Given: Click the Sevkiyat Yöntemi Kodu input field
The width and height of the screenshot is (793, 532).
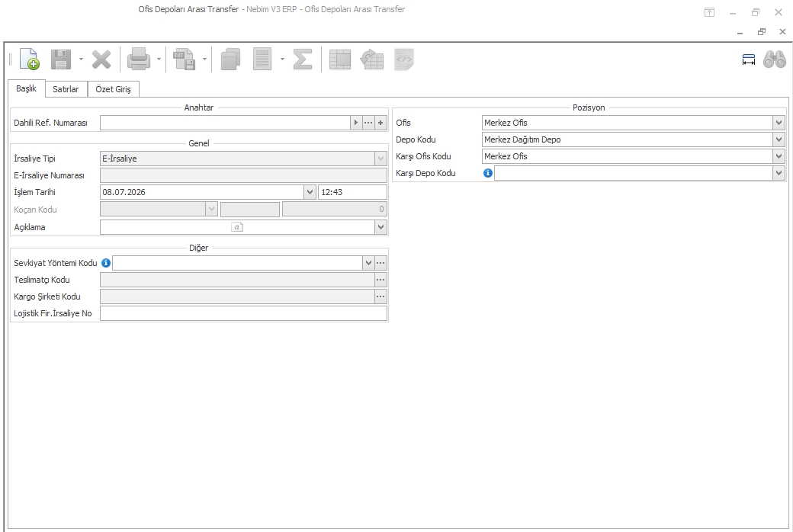Looking at the screenshot, I should [x=237, y=263].
